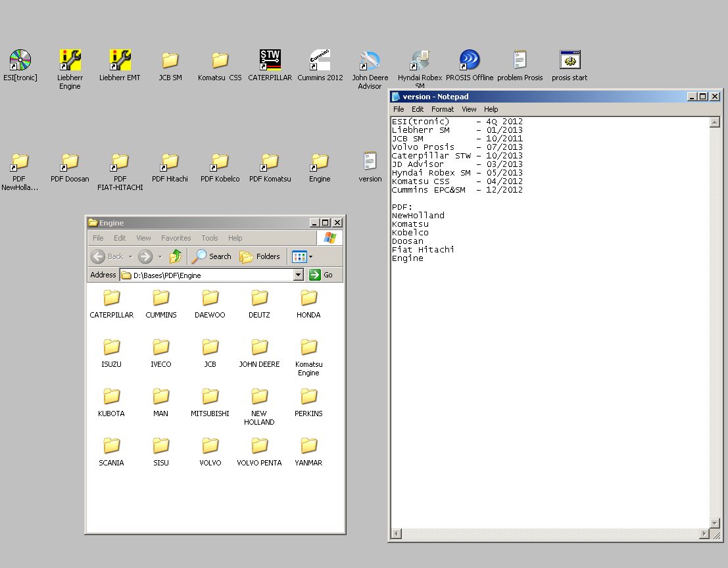
Task: Open the Favorites menu in Explorer
Action: 176,238
